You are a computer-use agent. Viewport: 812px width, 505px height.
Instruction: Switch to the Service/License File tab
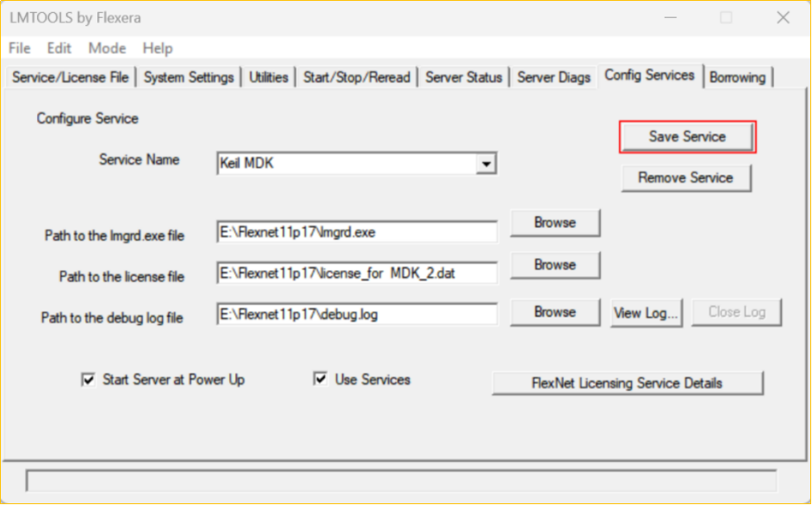tap(70, 77)
